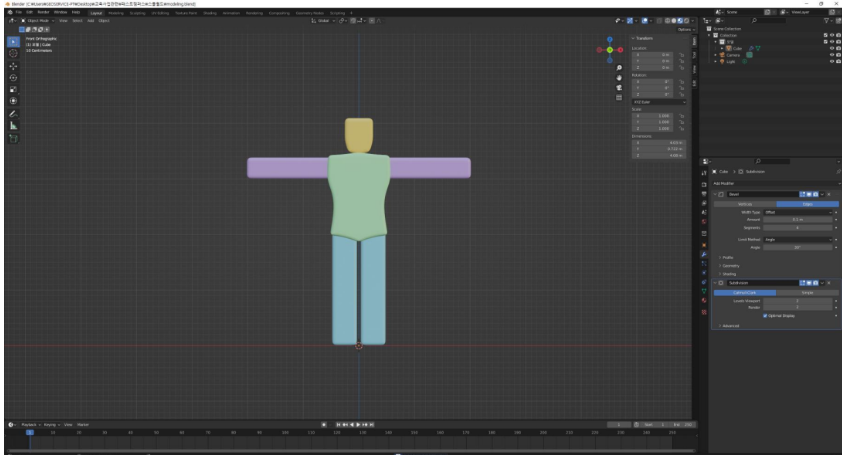Select the Annotate pencil tool
Screen dimensions: 842x455
coord(13,113)
